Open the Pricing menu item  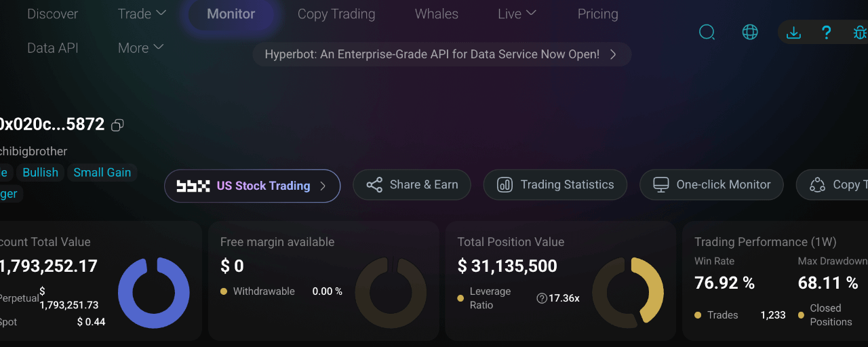597,14
